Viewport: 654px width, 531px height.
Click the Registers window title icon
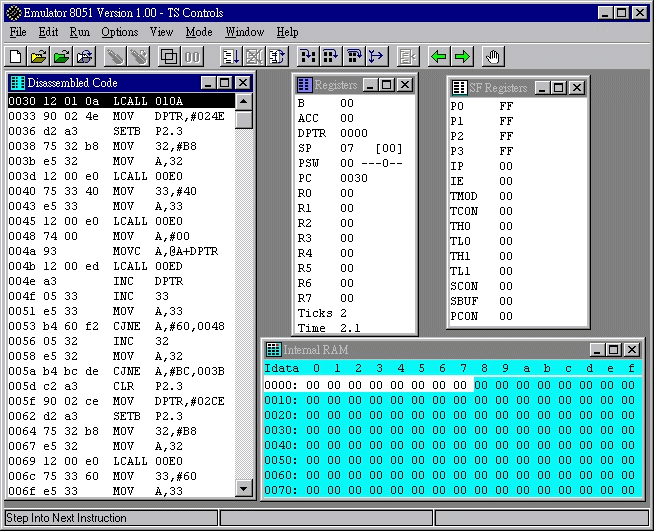point(304,85)
